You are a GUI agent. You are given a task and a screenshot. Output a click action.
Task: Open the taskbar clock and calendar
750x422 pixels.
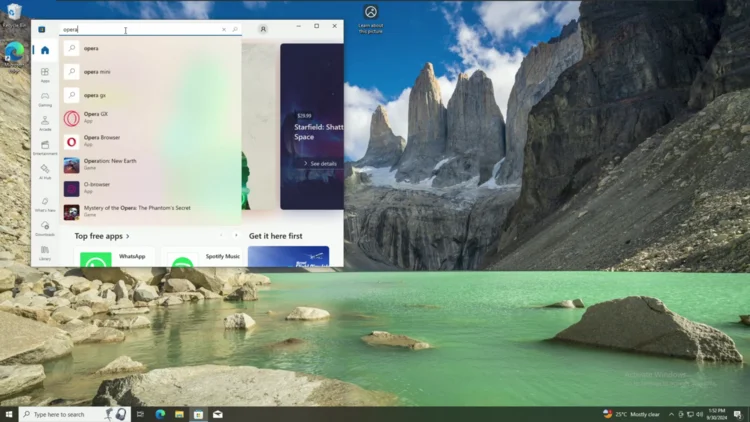717,414
